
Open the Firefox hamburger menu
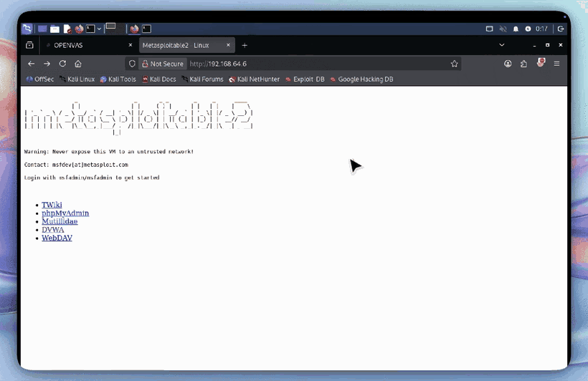[x=557, y=64]
